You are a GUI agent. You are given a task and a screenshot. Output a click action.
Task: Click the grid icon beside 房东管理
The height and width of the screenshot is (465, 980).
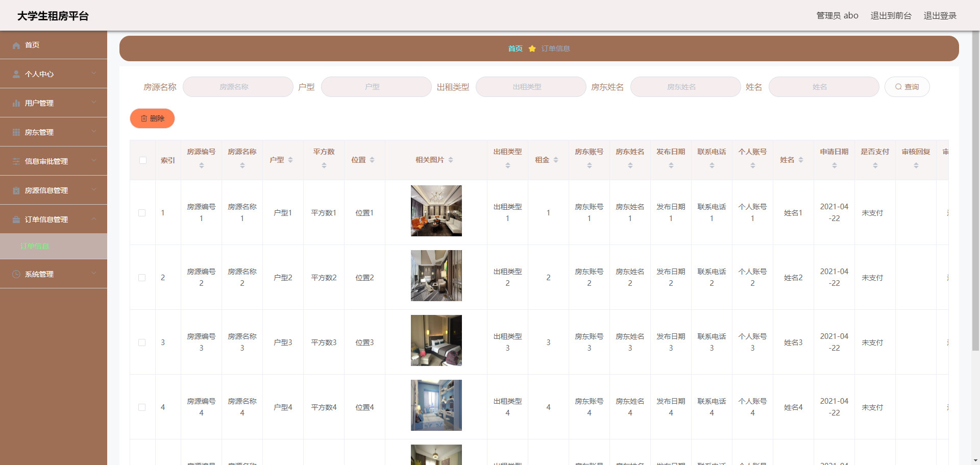16,133
